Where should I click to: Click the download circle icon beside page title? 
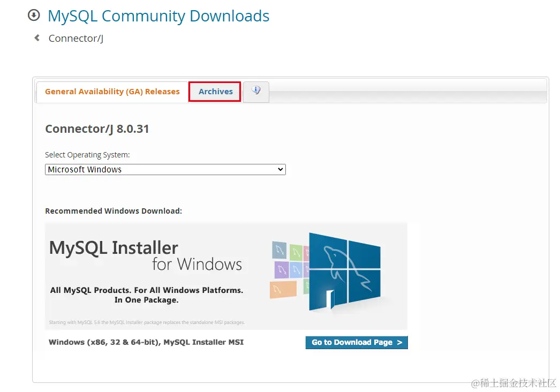pyautogui.click(x=34, y=16)
